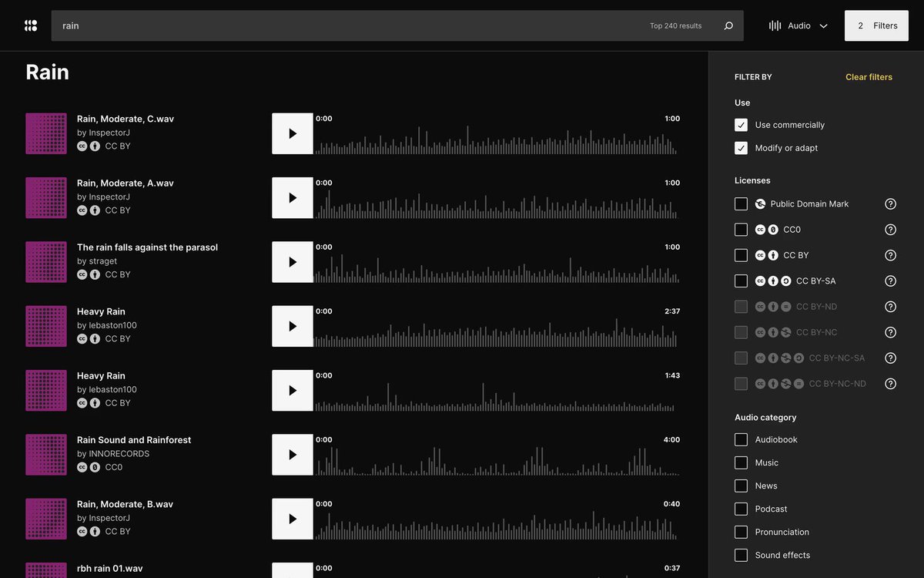The height and width of the screenshot is (578, 924).
Task: Enable the CC0 license filter
Action: tap(741, 230)
